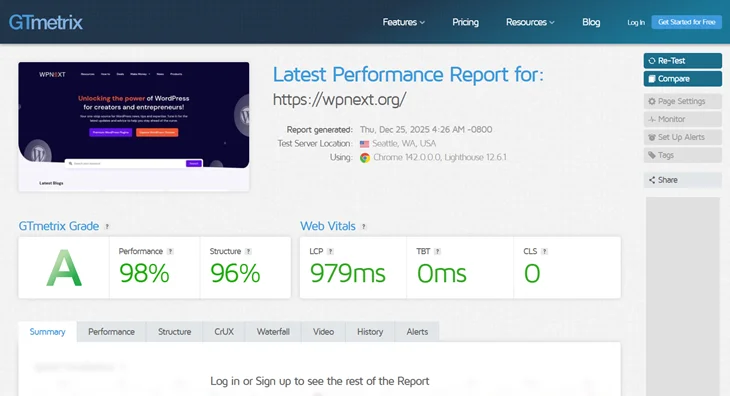Click the GTmetrix logo
Viewport: 730px width, 396px height.
(46, 22)
